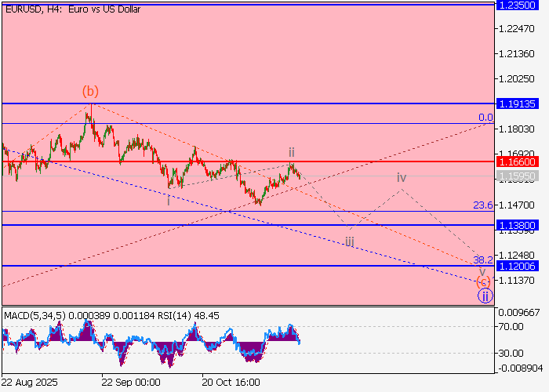Select the 22 Sep 00:00 date marker

(131, 383)
